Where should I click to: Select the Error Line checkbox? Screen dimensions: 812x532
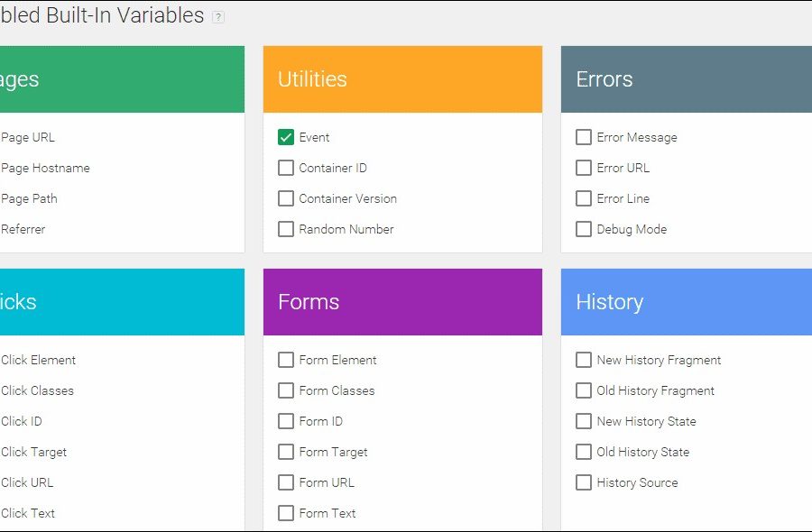coord(584,198)
